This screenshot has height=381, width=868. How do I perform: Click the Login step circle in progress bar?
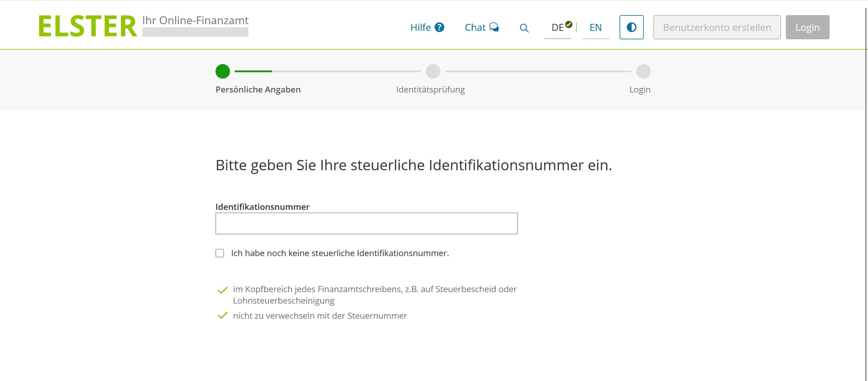coord(643,71)
